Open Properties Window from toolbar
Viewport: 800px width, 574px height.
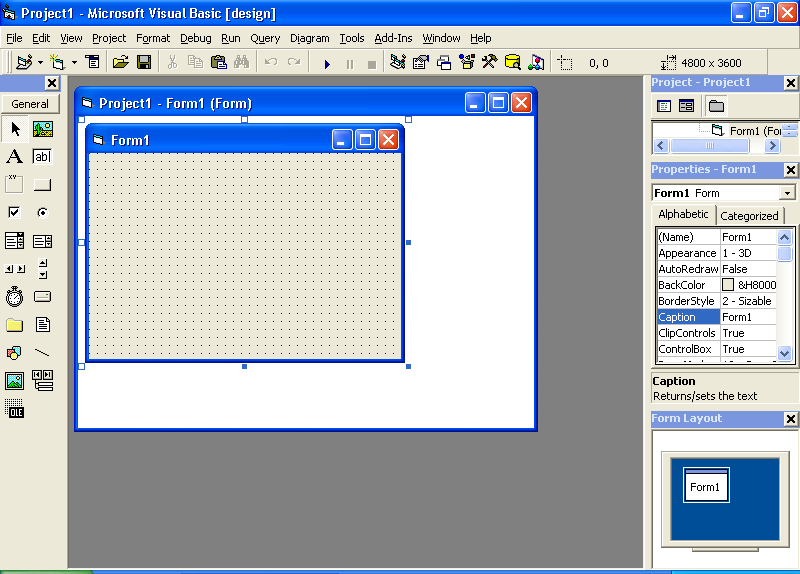click(421, 62)
